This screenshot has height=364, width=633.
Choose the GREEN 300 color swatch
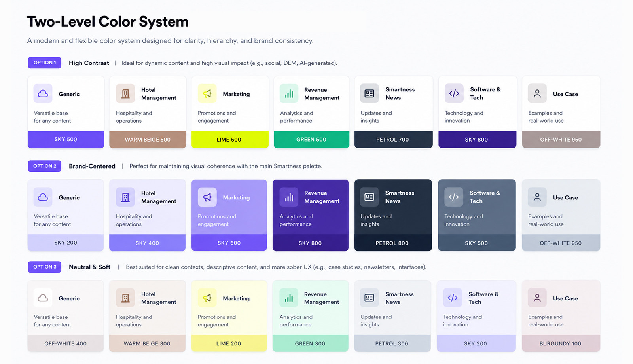(311, 343)
